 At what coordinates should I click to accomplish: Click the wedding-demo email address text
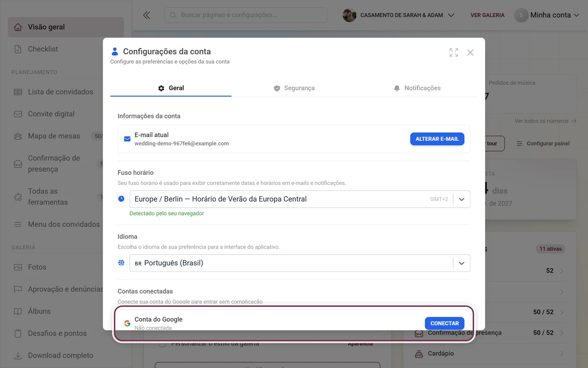pos(182,144)
